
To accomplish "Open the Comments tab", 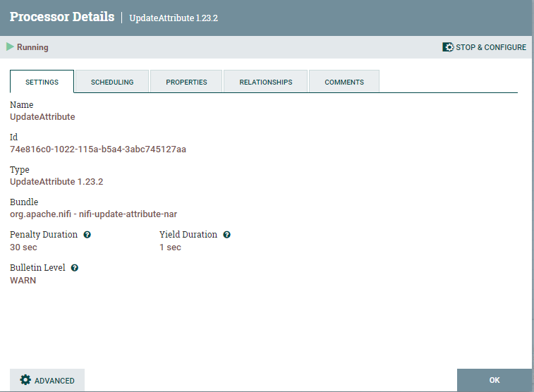I will (344, 82).
